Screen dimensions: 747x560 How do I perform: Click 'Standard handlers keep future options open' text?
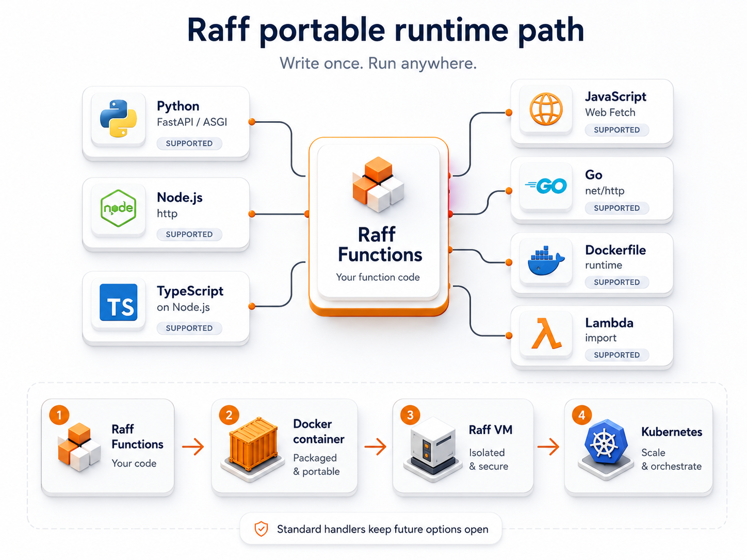click(383, 529)
